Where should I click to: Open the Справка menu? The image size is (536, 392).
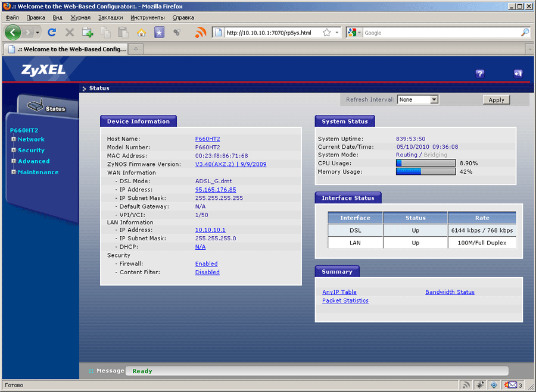point(183,17)
